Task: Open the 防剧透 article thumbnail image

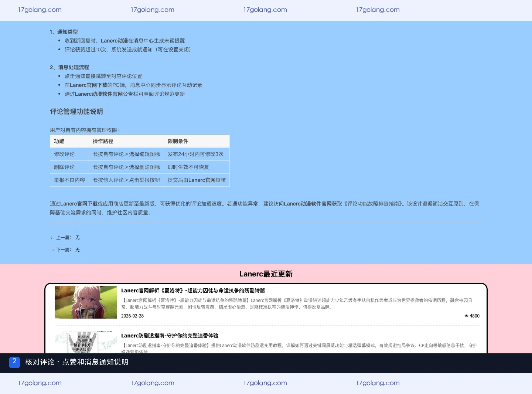Action: [x=86, y=342]
